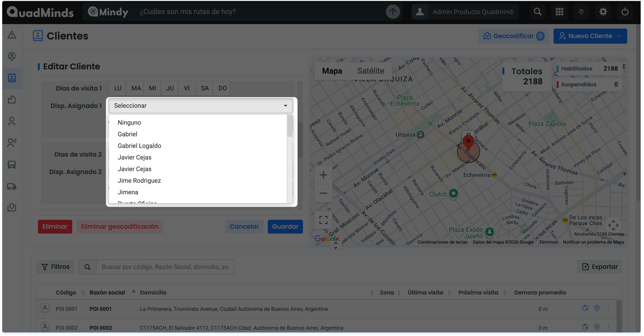Open the truck fleet sidebar icon

point(12,186)
